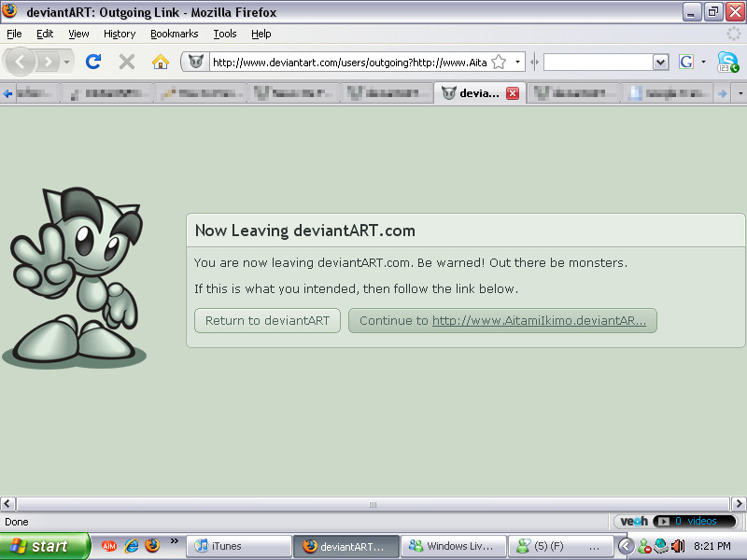Expand hidden system tray icons arrow
The width and height of the screenshot is (747, 560).
(x=626, y=546)
